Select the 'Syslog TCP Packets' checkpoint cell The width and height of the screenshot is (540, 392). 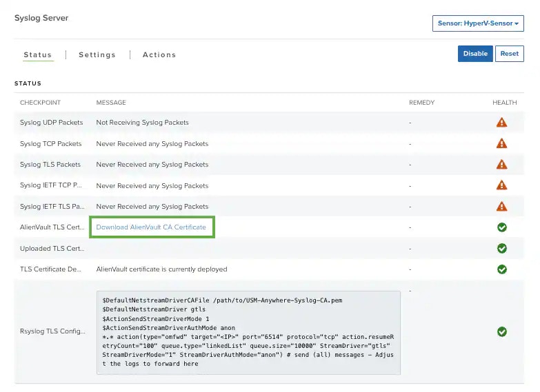(50, 144)
